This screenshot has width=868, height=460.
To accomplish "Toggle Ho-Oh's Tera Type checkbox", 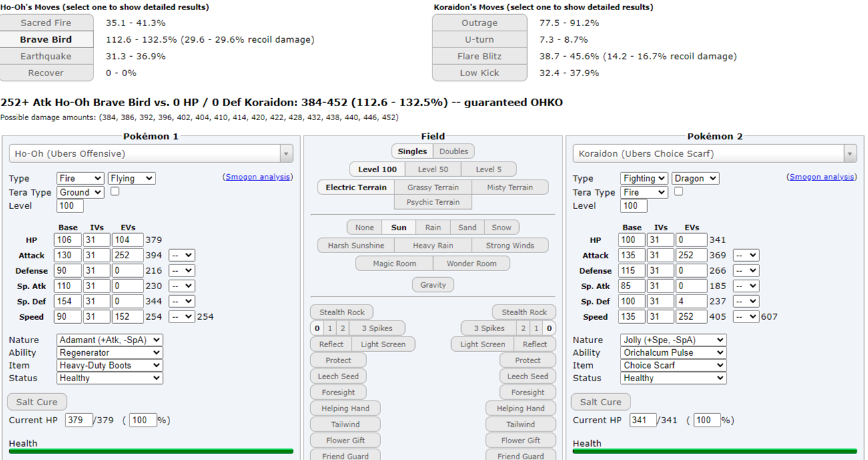I will (x=115, y=192).
